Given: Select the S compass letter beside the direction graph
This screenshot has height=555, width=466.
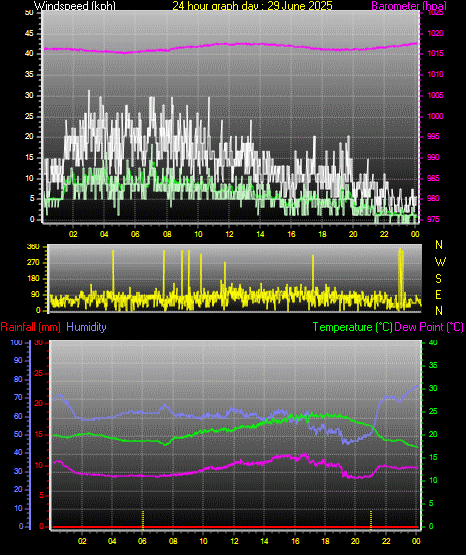Looking at the screenshot, I should (438, 279).
